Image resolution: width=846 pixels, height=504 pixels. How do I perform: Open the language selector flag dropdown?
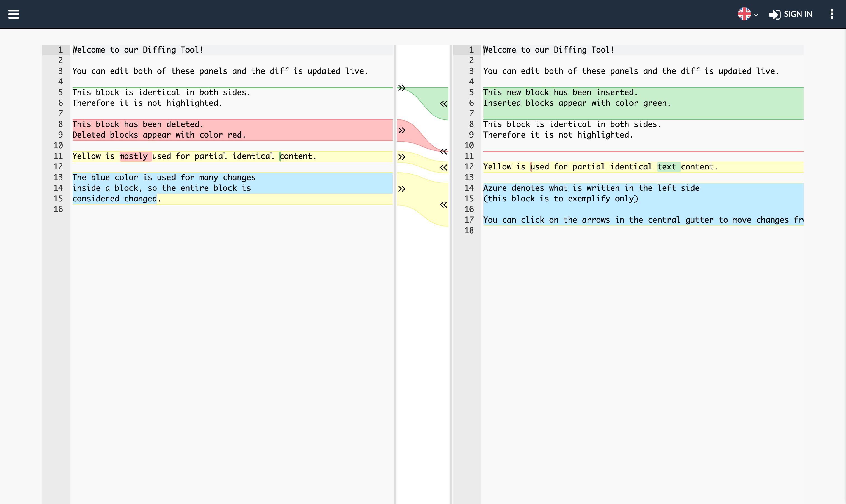pos(747,14)
